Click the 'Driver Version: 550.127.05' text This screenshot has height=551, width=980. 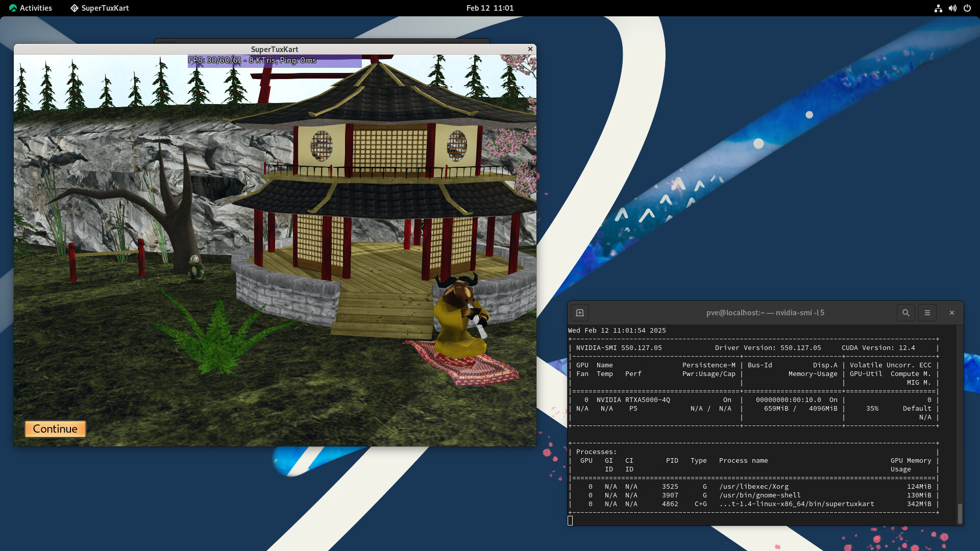tap(768, 348)
